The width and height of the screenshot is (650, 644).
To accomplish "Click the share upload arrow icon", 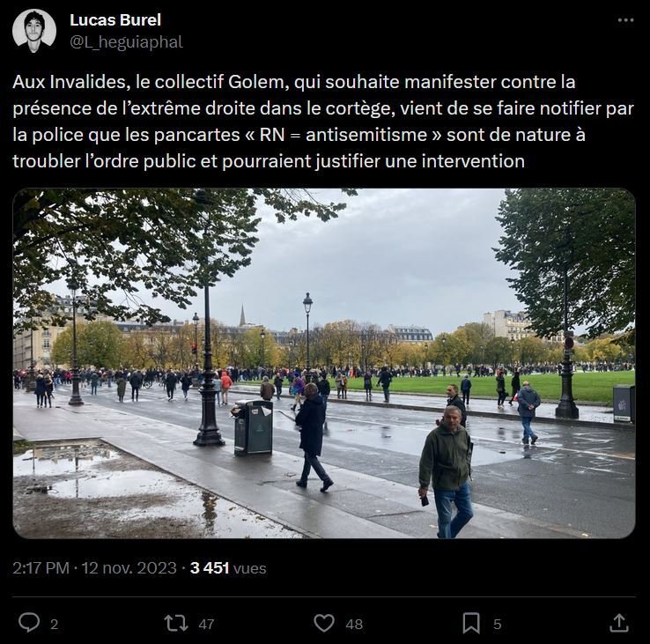I will click(619, 623).
